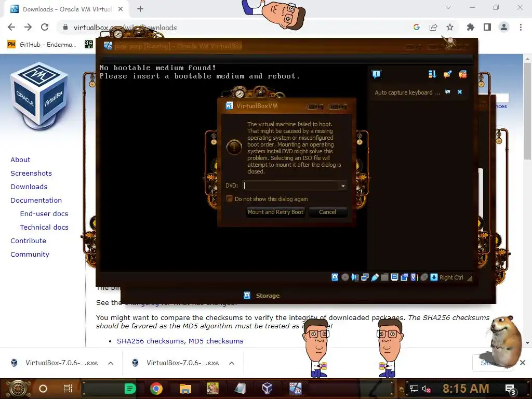Go forward in Chrome
The image size is (532, 399).
[x=28, y=27]
